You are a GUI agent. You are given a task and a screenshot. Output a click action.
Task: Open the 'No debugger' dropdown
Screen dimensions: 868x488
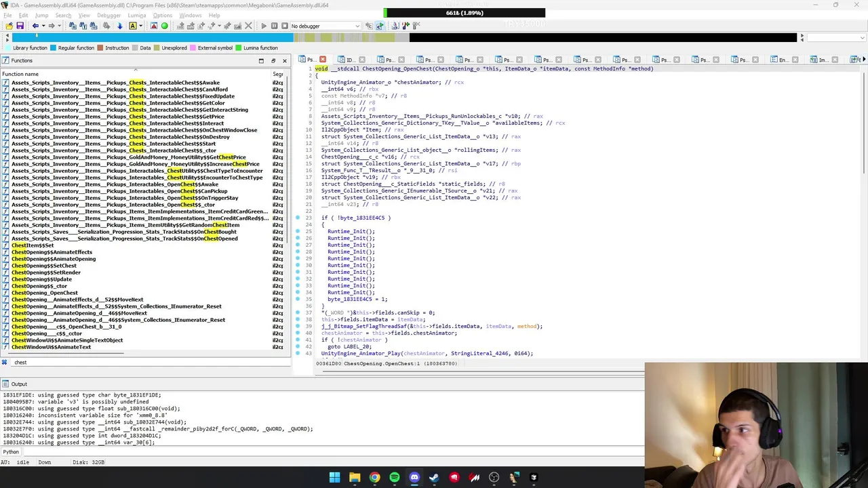325,26
